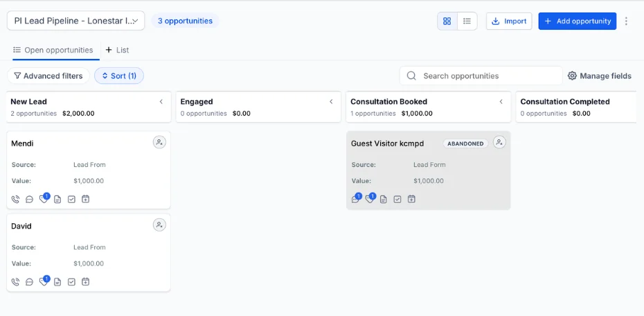This screenshot has width=644, height=316.
Task: Click the phone call icon on Mendi card
Action: 15,200
